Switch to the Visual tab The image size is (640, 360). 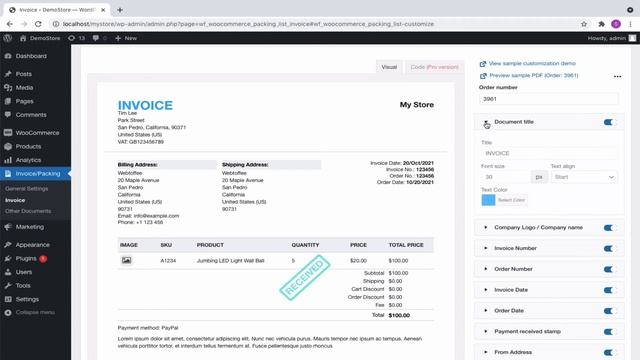tap(389, 67)
